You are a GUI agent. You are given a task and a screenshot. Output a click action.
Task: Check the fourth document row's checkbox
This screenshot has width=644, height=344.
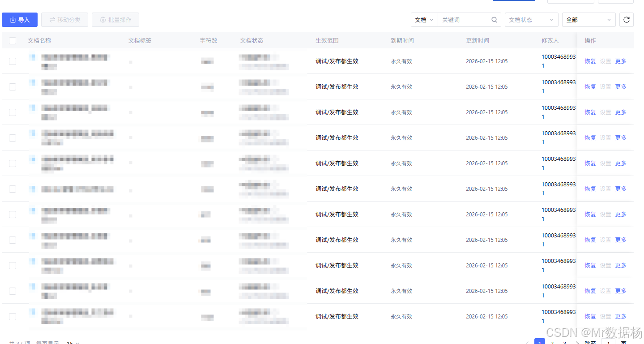13,138
